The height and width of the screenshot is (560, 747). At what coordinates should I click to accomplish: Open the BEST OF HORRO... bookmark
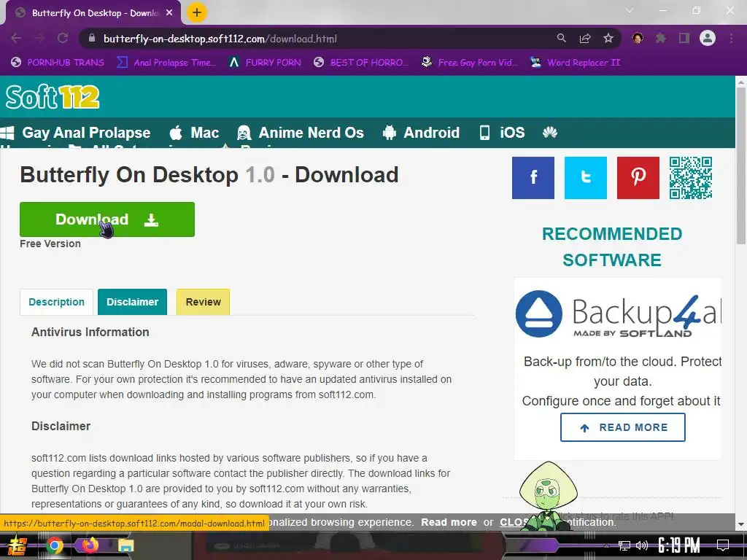[x=361, y=63]
